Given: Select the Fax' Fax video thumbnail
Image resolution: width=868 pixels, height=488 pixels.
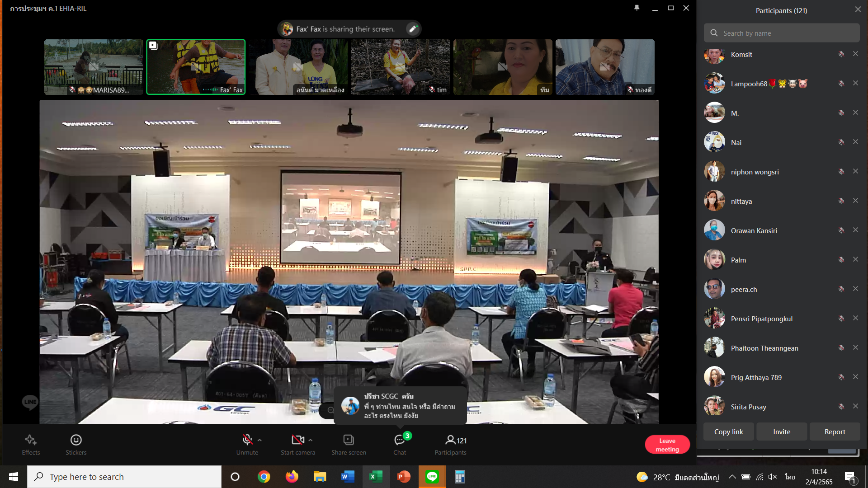Looking at the screenshot, I should pos(196,67).
